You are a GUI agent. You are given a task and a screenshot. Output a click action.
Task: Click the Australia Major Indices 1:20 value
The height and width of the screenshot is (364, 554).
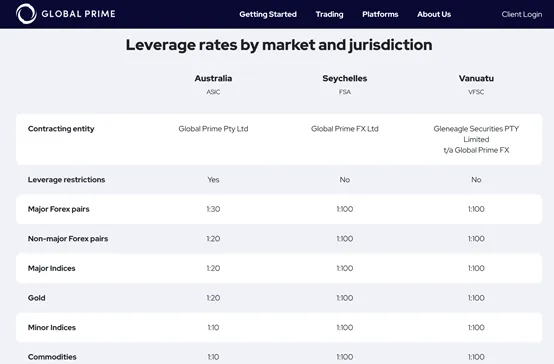[213, 269]
